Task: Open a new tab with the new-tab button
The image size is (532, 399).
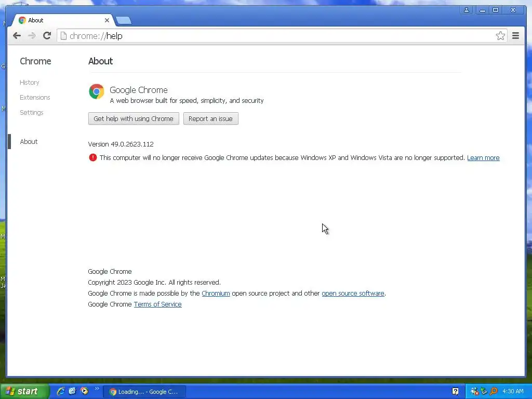Action: [x=124, y=20]
